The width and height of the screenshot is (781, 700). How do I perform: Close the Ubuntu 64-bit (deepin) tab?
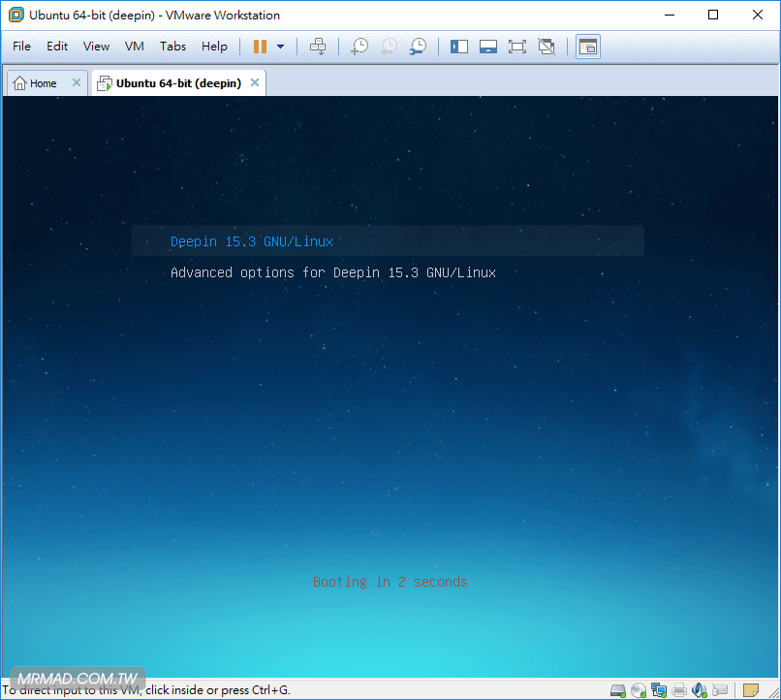[x=255, y=83]
